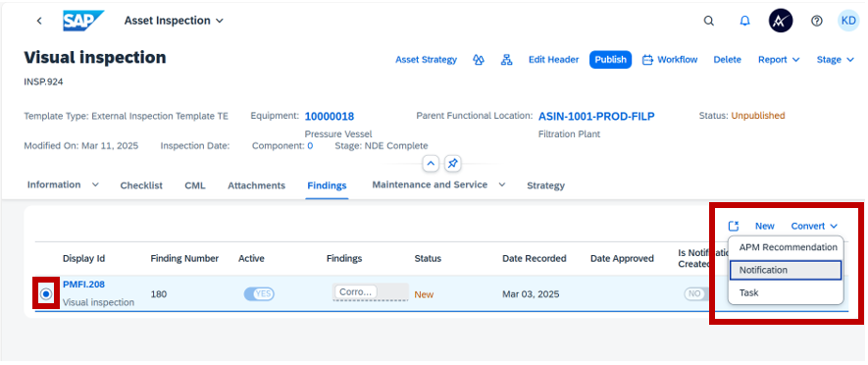
Task: Switch to the Checklist tab
Action: pos(141,185)
